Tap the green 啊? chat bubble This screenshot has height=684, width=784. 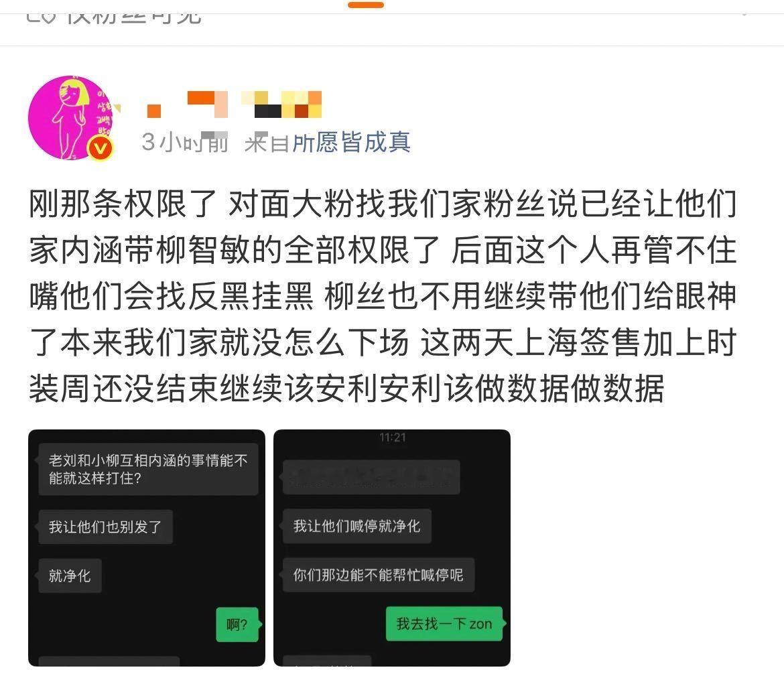[237, 624]
